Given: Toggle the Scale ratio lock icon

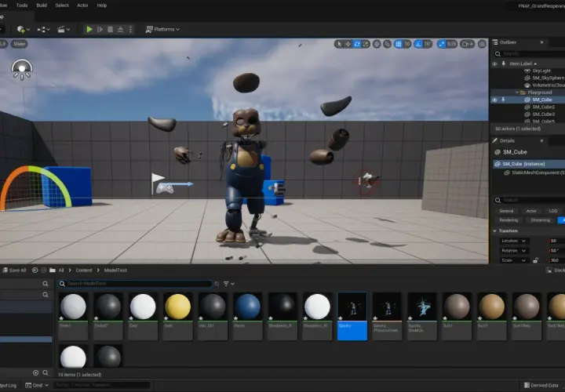Looking at the screenshot, I should click(536, 260).
